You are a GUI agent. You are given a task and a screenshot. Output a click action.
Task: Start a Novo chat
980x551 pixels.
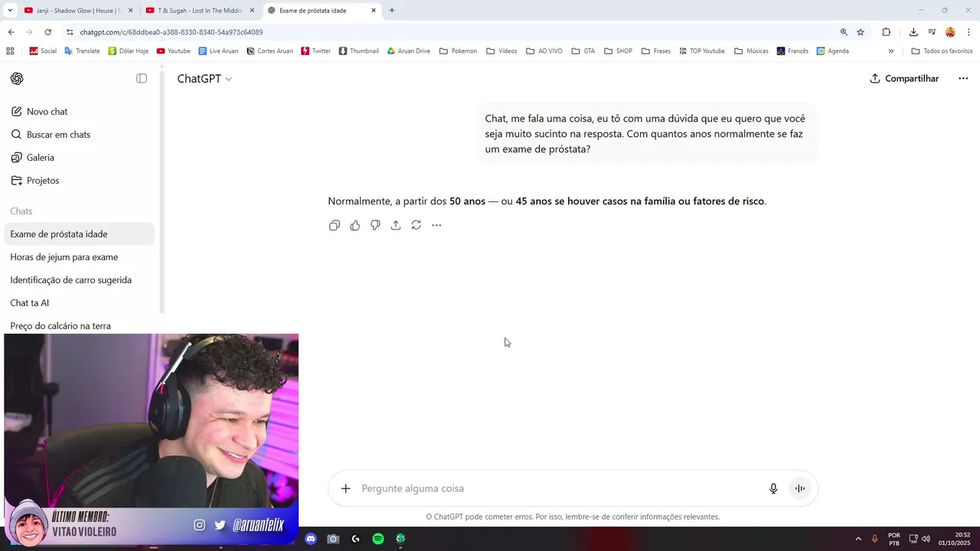(80, 112)
